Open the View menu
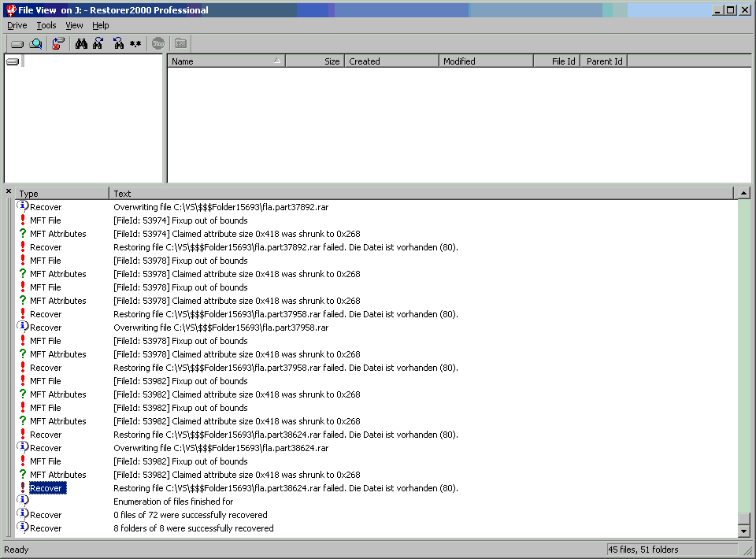 click(74, 25)
